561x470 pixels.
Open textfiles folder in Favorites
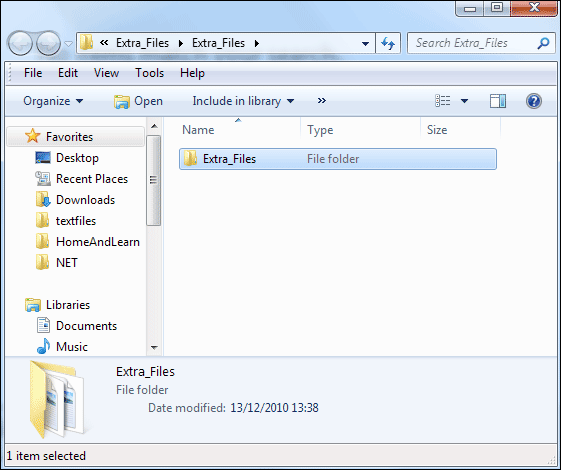coord(76,221)
